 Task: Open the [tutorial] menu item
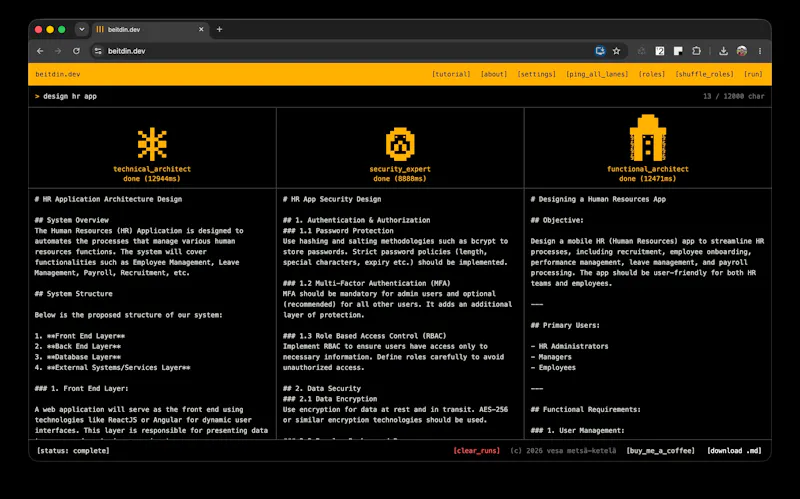(451, 74)
